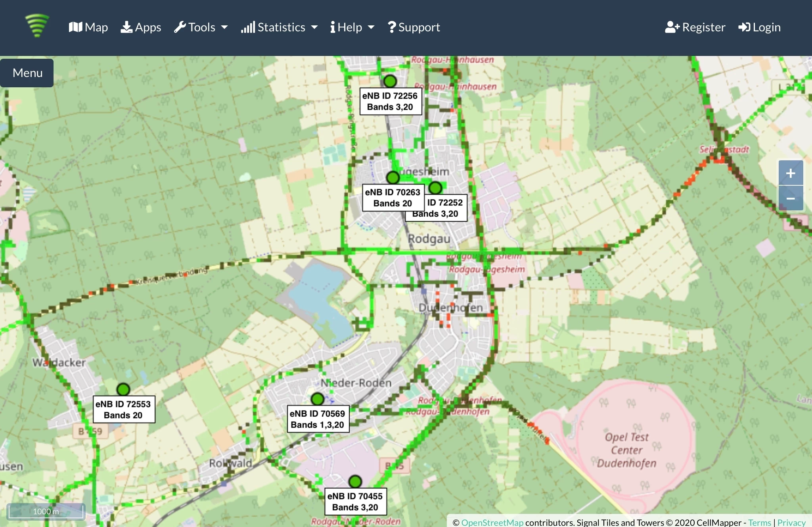
Task: Go to the Map page
Action: pyautogui.click(x=88, y=27)
